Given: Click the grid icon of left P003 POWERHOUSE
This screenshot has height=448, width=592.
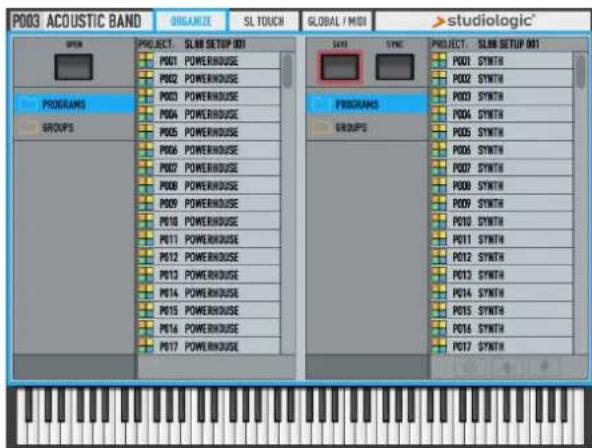Looking at the screenshot, I should click(x=146, y=96).
